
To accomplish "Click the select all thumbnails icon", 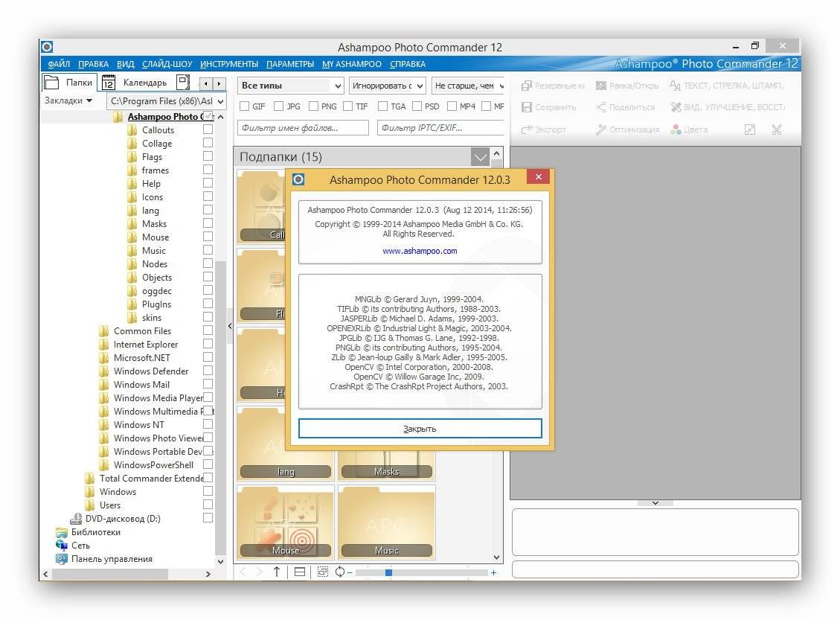I will (x=322, y=572).
